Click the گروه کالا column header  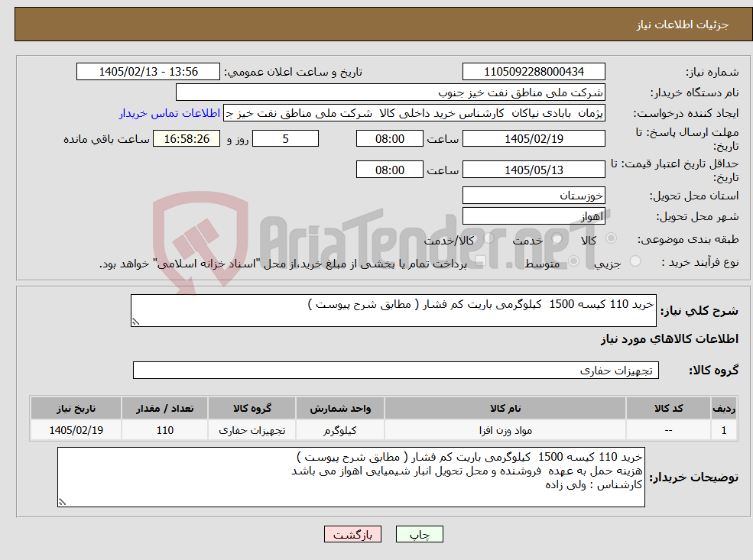252,409
